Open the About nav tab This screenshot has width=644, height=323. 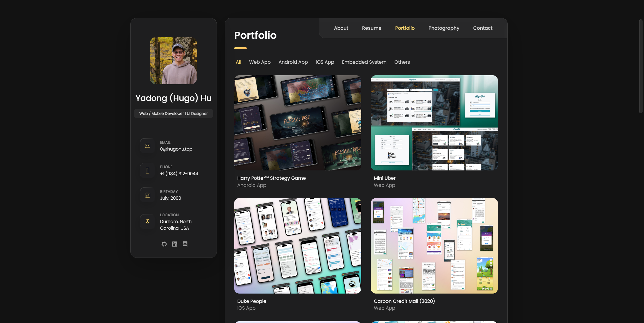point(341,28)
